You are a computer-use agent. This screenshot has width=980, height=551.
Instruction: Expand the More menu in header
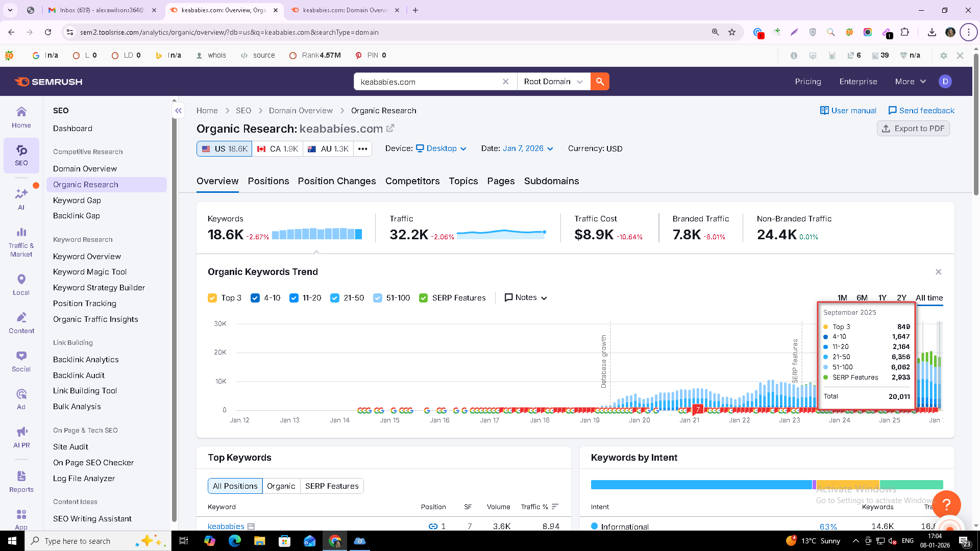(910, 82)
